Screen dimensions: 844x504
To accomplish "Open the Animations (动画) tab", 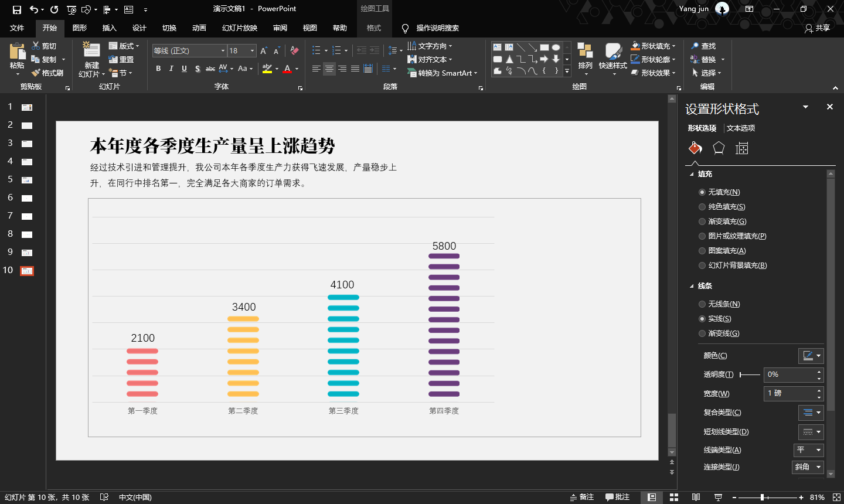I will [199, 28].
